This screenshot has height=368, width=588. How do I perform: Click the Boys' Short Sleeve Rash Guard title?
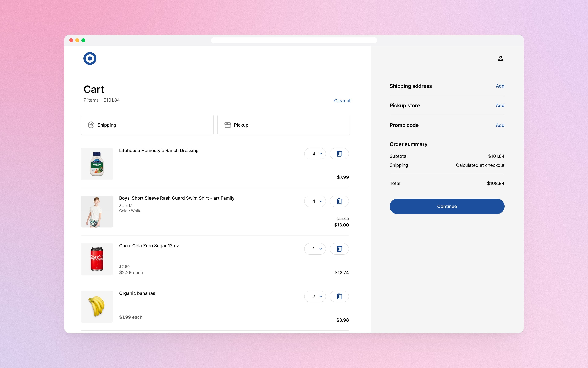(x=177, y=198)
